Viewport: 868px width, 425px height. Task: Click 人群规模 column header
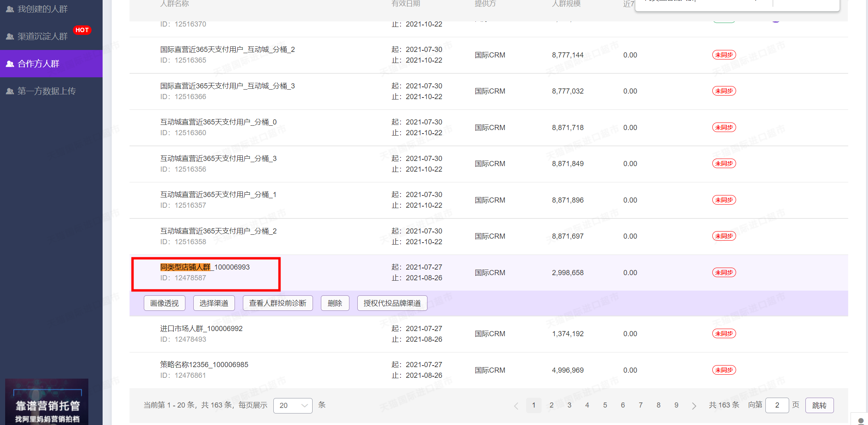(566, 4)
